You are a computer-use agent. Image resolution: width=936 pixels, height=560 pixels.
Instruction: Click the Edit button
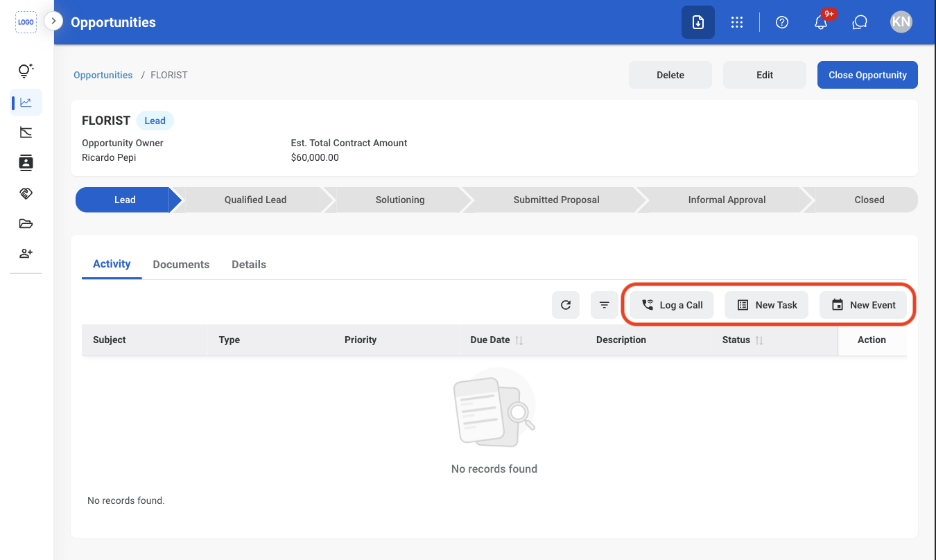765,75
